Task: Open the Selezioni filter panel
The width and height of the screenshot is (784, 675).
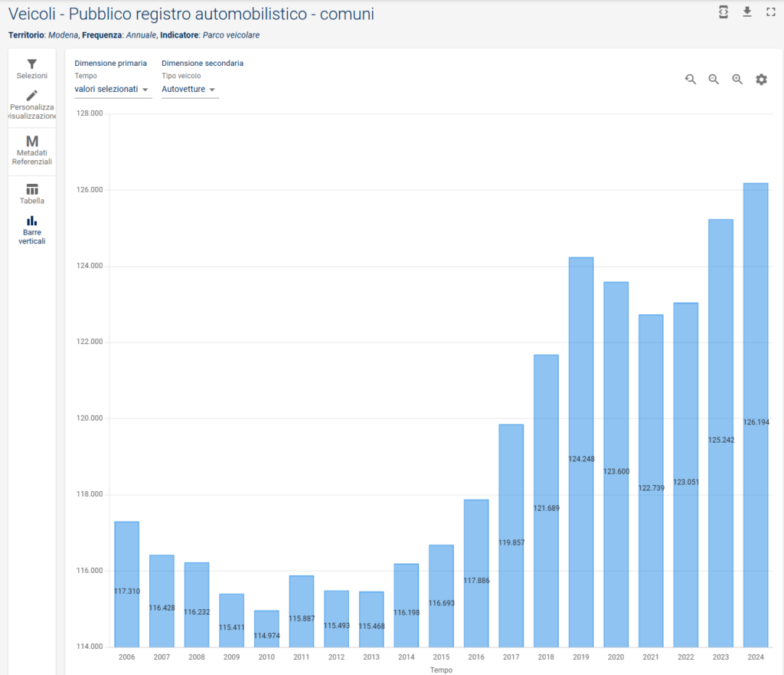Action: coord(32,68)
